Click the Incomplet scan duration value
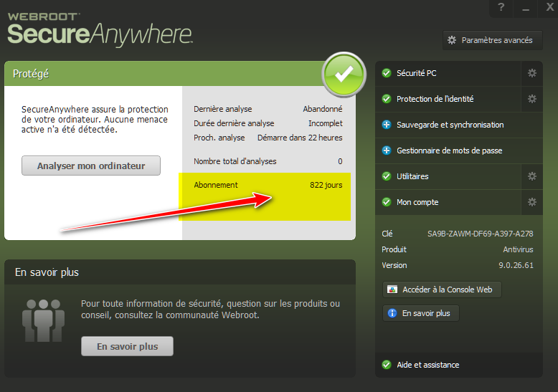Image resolution: width=558 pixels, height=392 pixels. 326,123
